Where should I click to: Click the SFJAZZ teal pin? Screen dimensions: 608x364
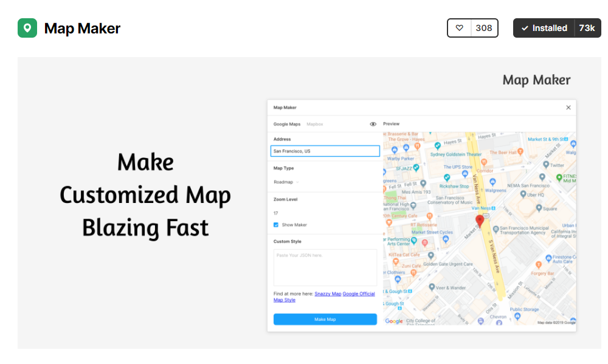coord(416,168)
